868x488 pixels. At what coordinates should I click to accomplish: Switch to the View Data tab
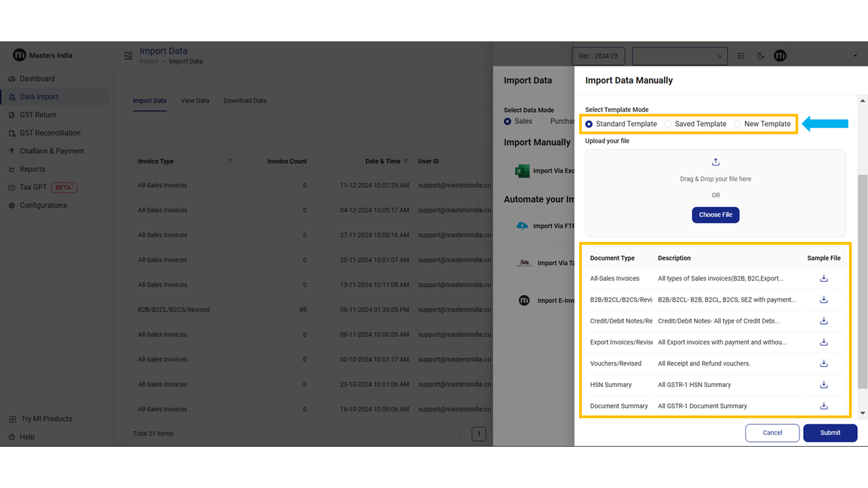click(x=195, y=101)
